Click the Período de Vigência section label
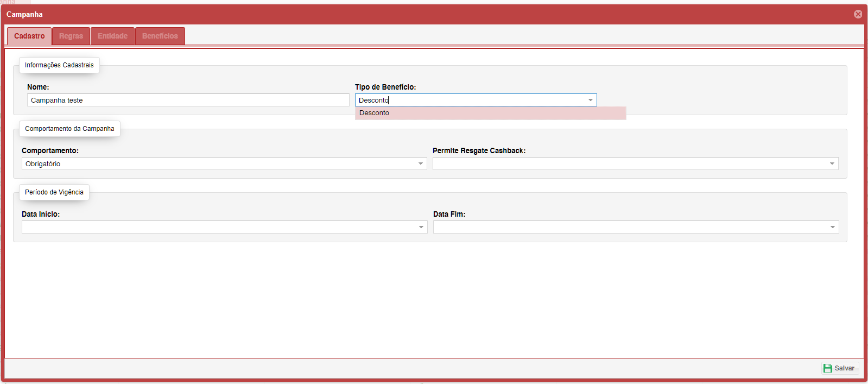 (x=54, y=192)
